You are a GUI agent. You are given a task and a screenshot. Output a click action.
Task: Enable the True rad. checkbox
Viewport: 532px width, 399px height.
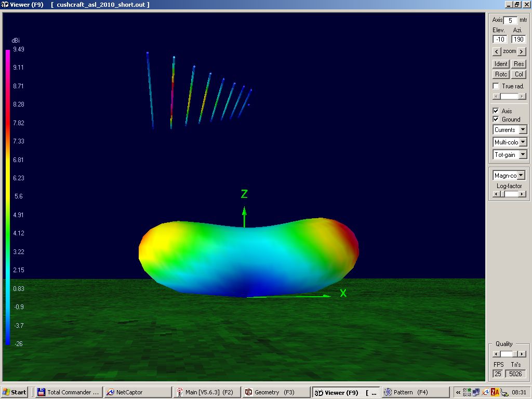pos(496,86)
